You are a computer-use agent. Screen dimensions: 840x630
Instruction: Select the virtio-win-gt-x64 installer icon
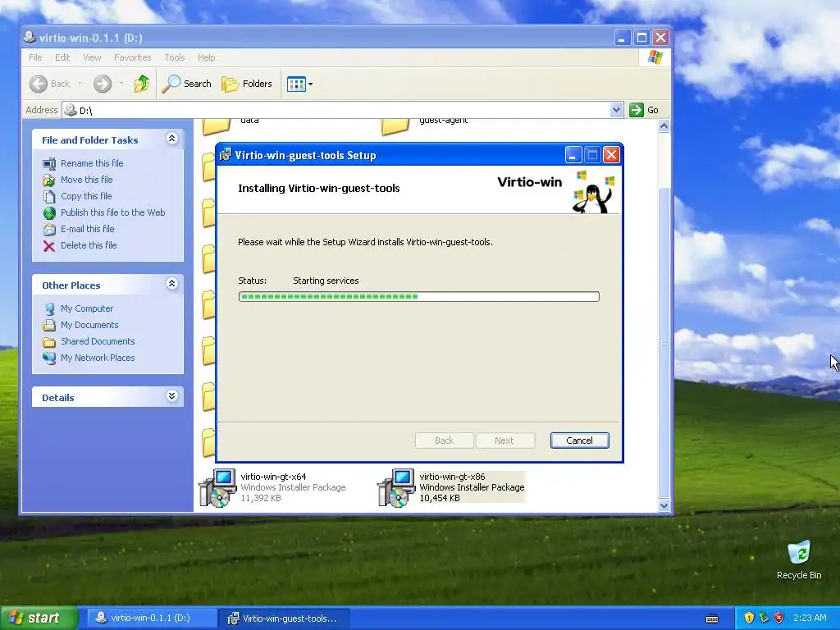(x=217, y=487)
